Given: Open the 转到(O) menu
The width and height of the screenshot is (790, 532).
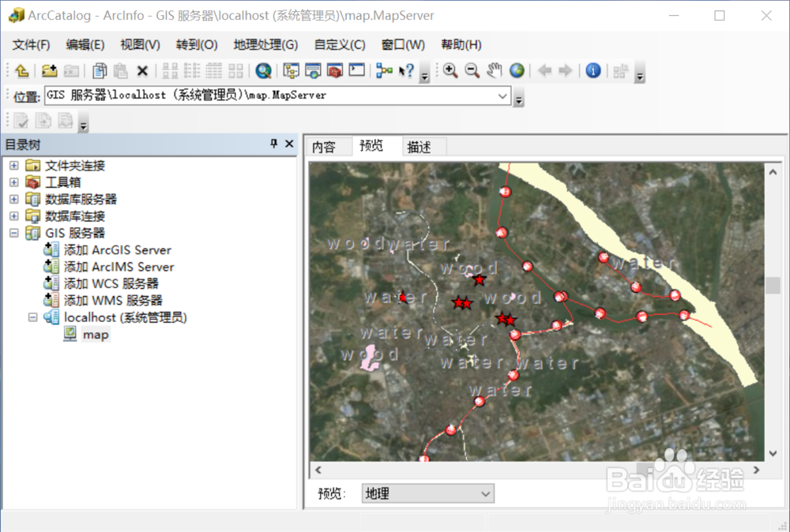Looking at the screenshot, I should [197, 45].
